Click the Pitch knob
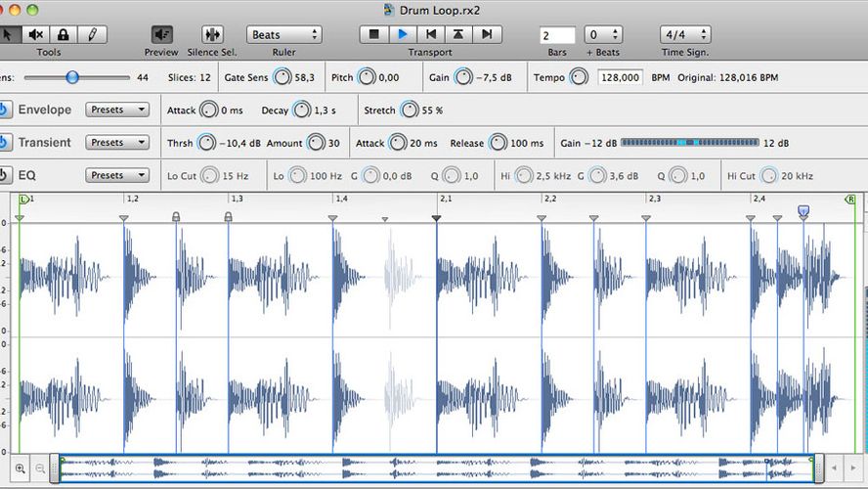This screenshot has height=489, width=868. click(x=367, y=77)
